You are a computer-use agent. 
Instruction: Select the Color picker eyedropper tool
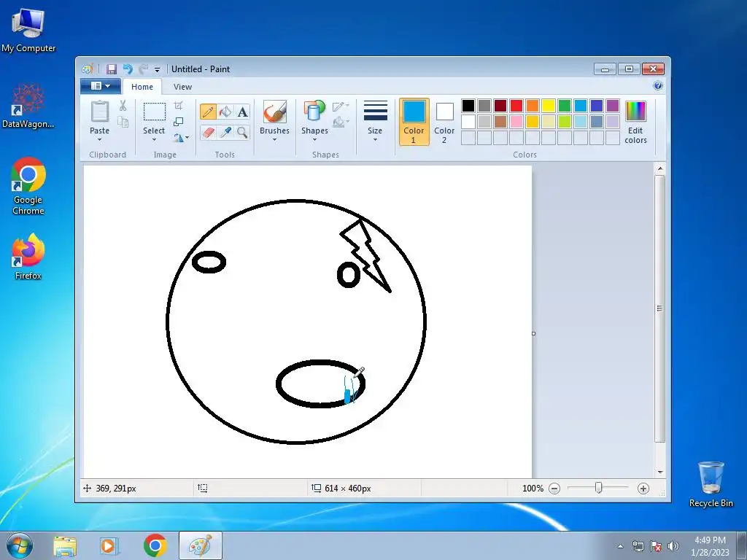point(225,132)
